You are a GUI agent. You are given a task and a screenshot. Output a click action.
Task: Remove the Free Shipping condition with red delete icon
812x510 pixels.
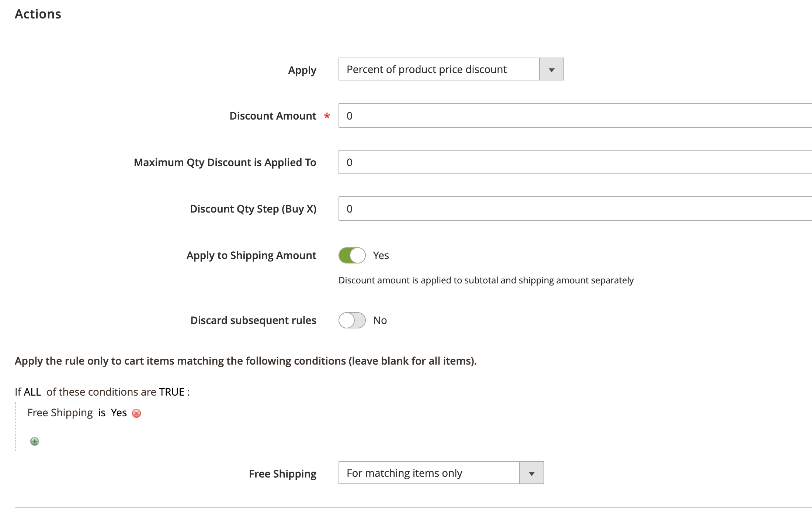click(x=136, y=413)
